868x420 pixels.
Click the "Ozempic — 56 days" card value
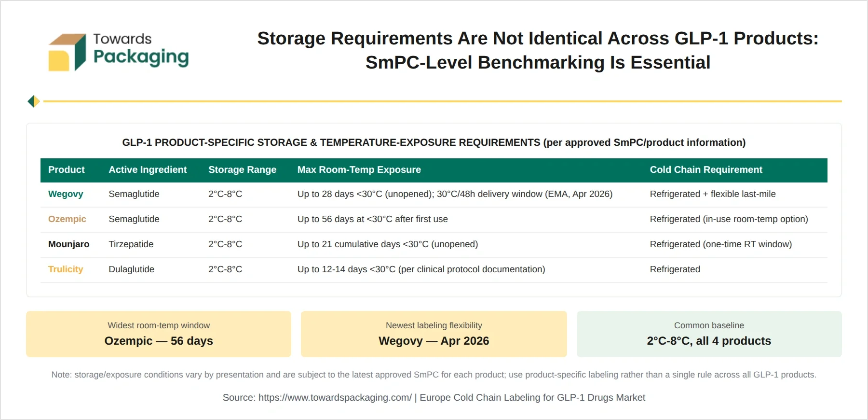tap(159, 341)
